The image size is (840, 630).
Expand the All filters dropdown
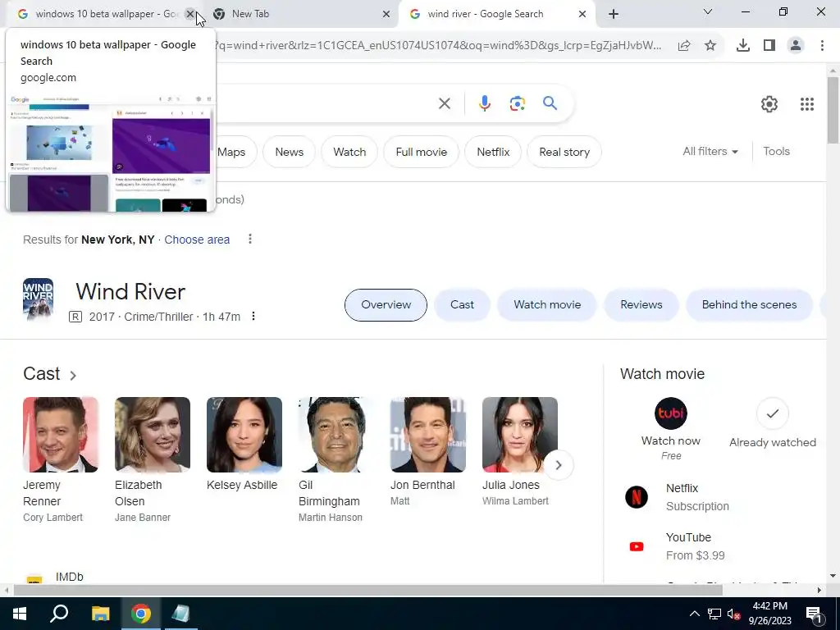pos(710,152)
